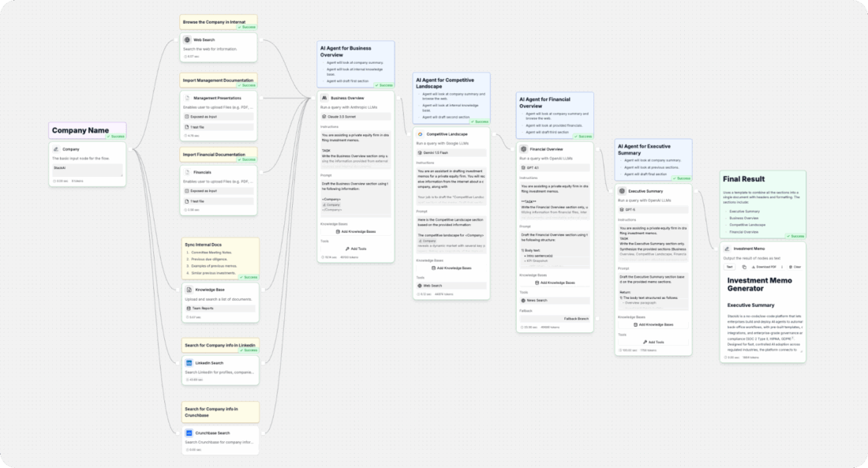Select the AI Agent for Competitive Landscape note

tap(451, 98)
